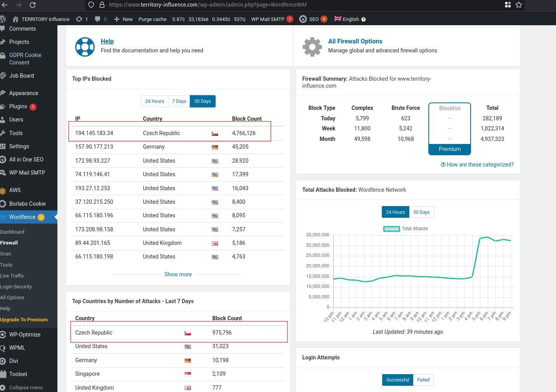Open AWS in the sidebar
Viewport: 556px width, 392px height.
[15, 190]
